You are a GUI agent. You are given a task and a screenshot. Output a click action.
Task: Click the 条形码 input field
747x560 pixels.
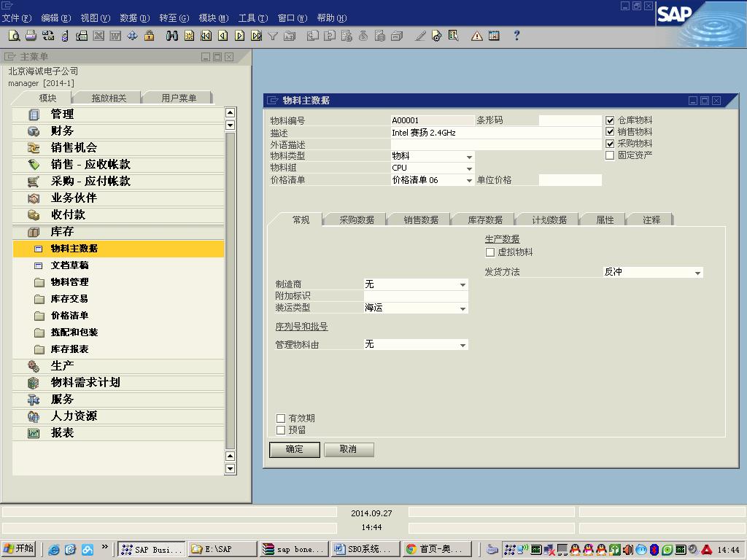click(570, 120)
